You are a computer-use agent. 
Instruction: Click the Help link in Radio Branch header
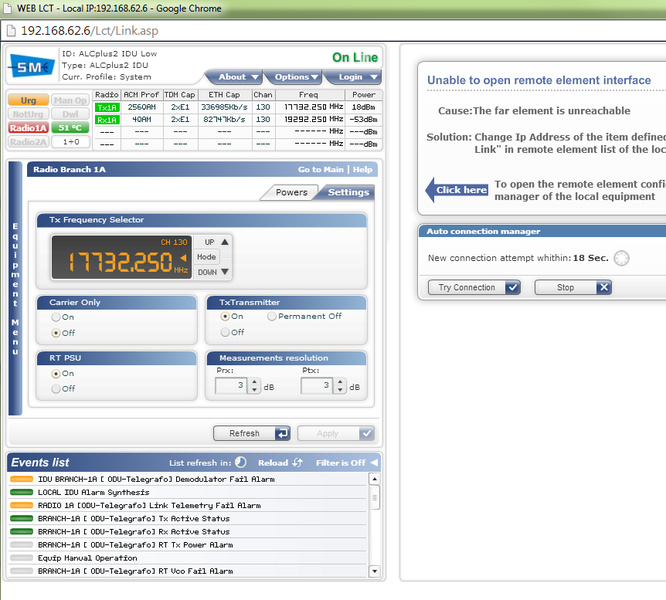[x=362, y=169]
